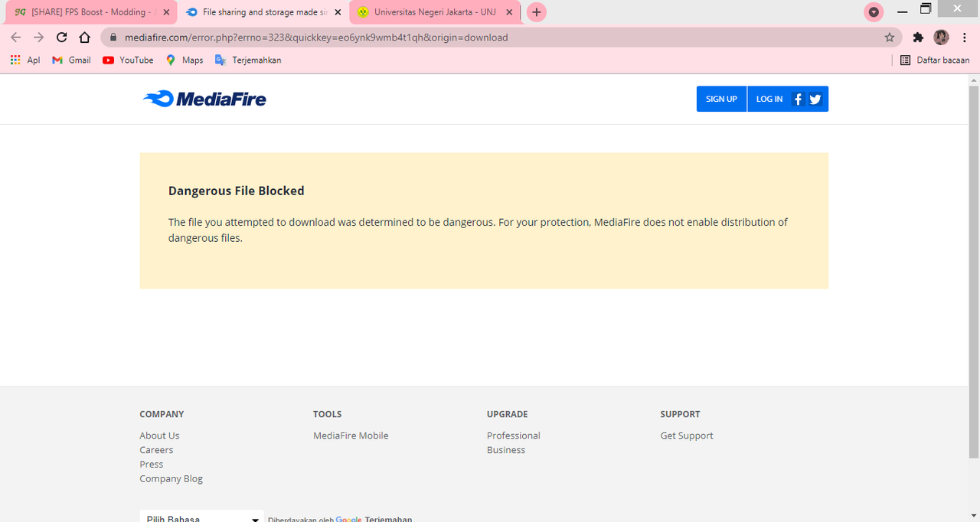
Task: Click the TOOLS footer heading
Action: (327, 414)
